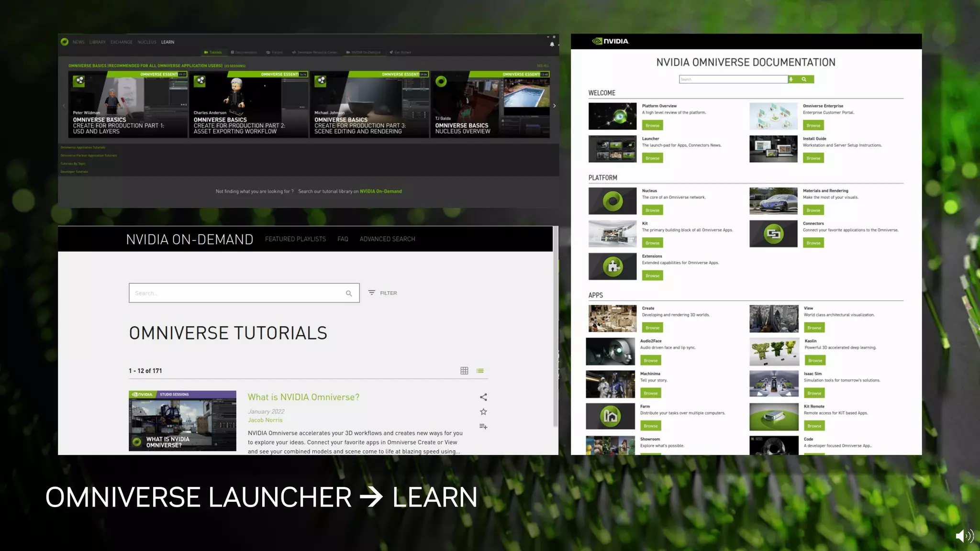The height and width of the screenshot is (551, 980).
Task: Browse Platform Overview documentation
Action: [x=652, y=126]
